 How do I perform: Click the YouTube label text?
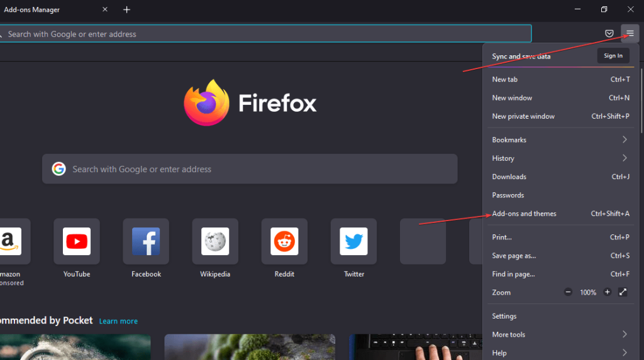coord(77,274)
